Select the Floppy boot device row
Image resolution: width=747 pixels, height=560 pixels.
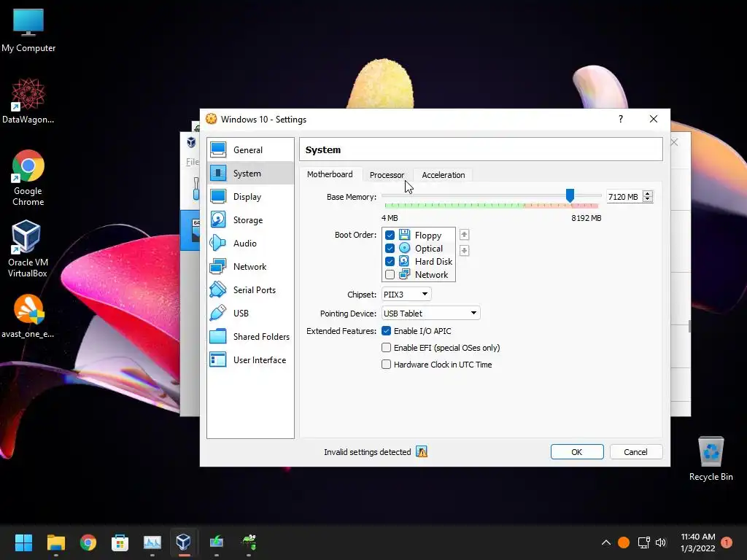click(418, 236)
